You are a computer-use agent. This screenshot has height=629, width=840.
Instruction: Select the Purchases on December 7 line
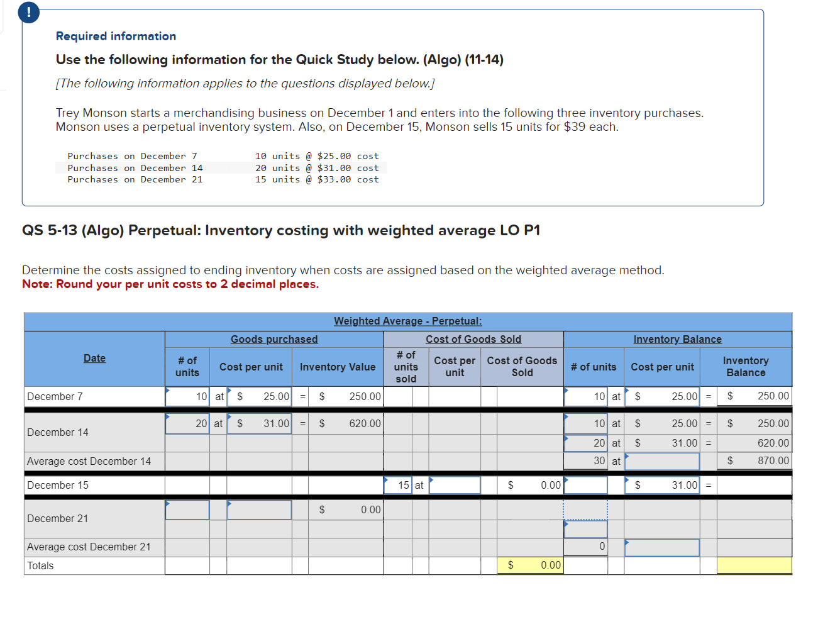pos(223,156)
